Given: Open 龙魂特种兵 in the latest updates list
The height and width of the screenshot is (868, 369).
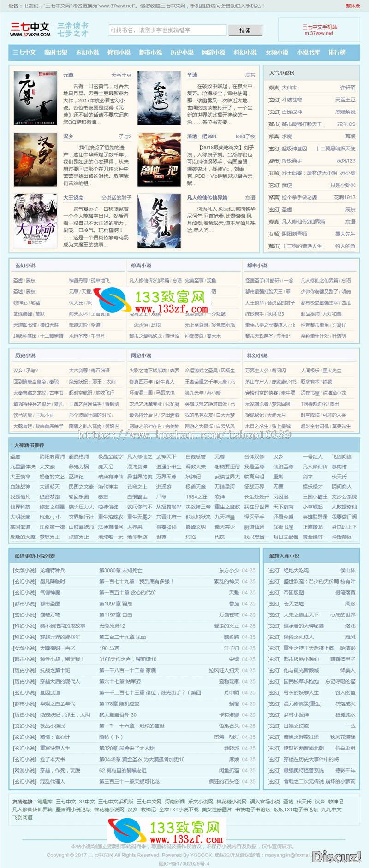Looking at the screenshot, I should 53,570.
